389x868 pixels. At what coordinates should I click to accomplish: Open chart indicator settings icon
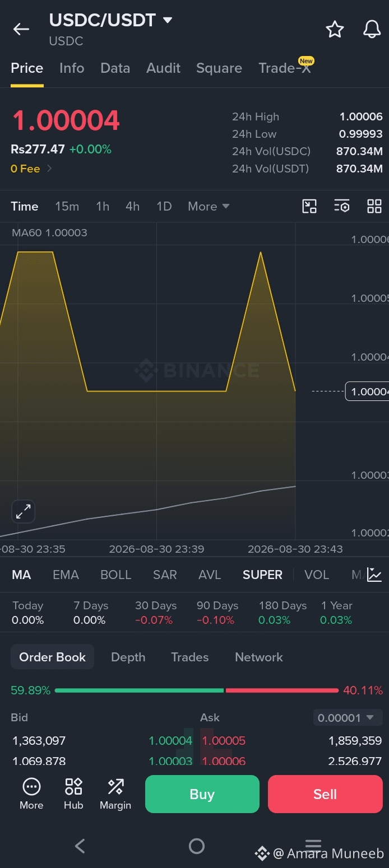(x=342, y=206)
